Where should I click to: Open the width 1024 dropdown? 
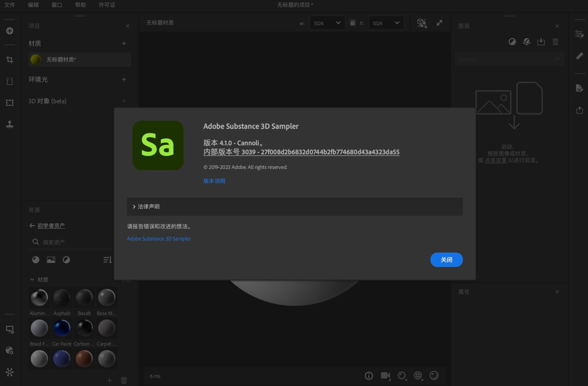(327, 23)
